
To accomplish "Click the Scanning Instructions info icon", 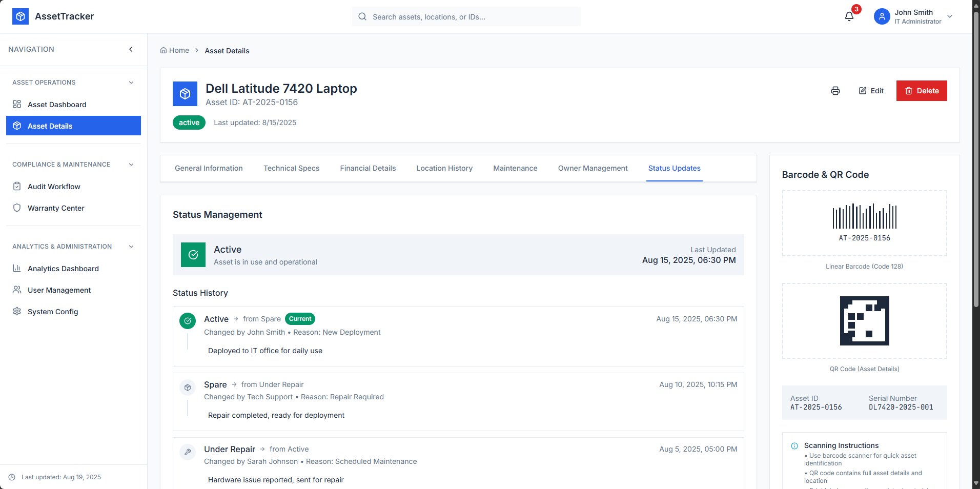I will coord(794,446).
